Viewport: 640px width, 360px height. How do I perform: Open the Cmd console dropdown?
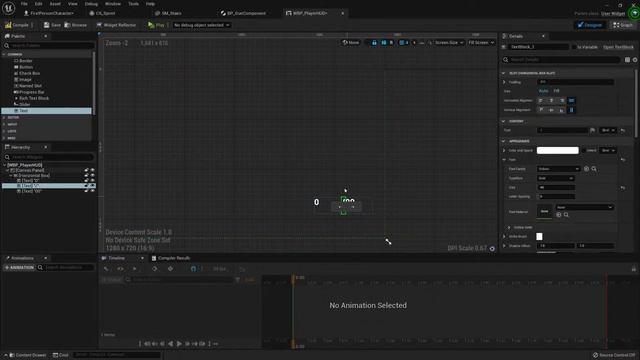tap(60, 355)
